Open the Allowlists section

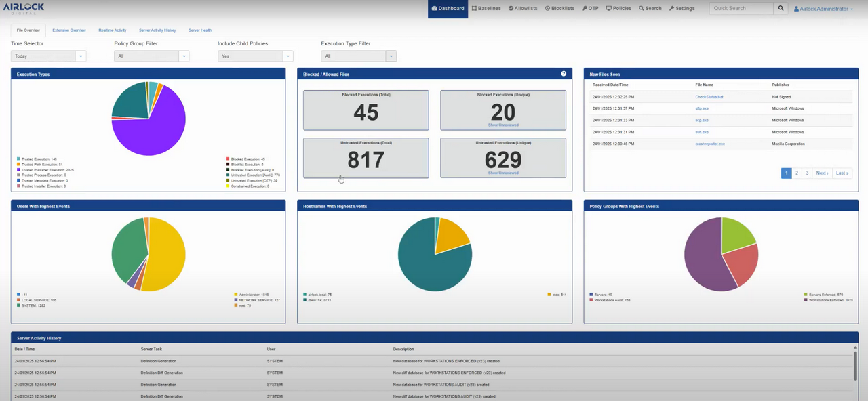[x=522, y=8]
